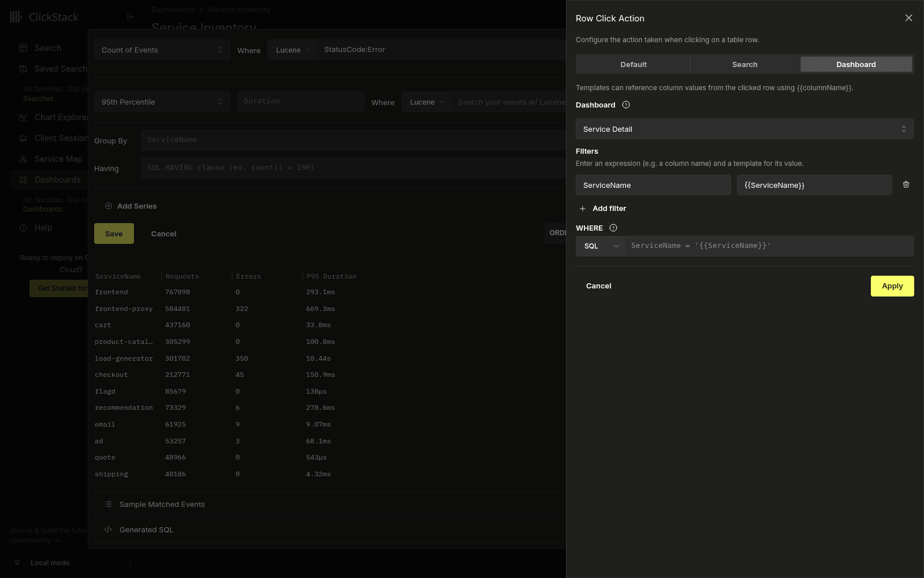Click the Generated SQL code icon
Screen dimensions: 924x578
click(108, 529)
